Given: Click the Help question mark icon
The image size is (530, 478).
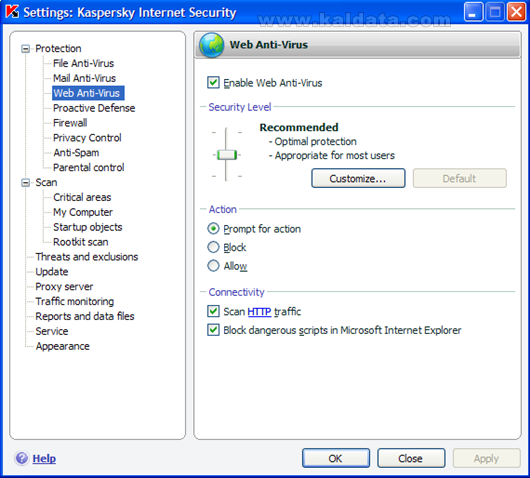Looking at the screenshot, I should (22, 458).
